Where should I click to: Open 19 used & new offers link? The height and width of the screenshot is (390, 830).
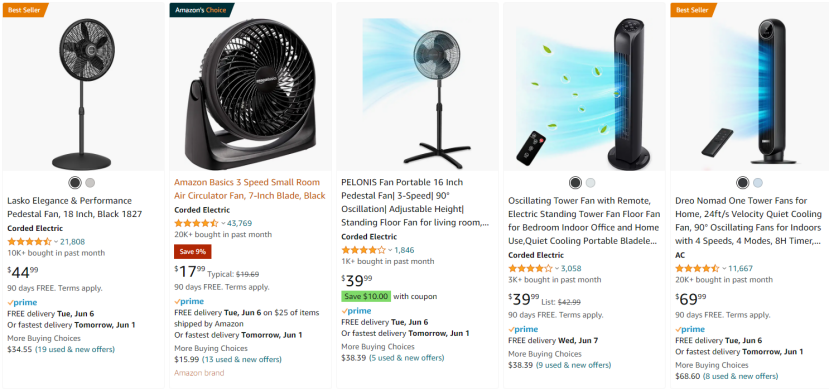coord(75,349)
